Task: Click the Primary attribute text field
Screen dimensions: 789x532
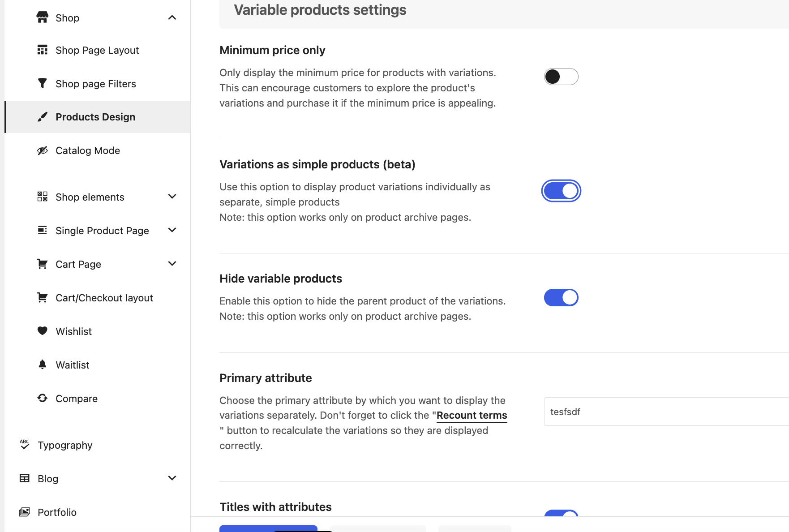Action: click(x=666, y=412)
